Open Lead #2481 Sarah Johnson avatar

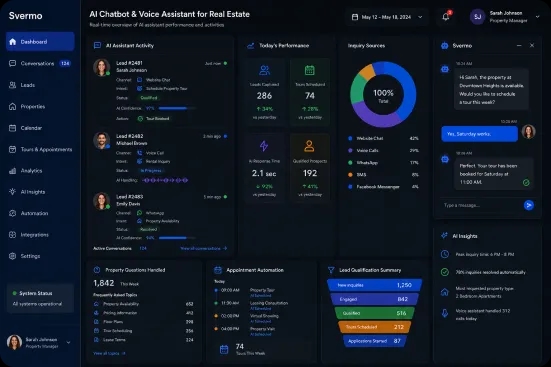tap(102, 67)
